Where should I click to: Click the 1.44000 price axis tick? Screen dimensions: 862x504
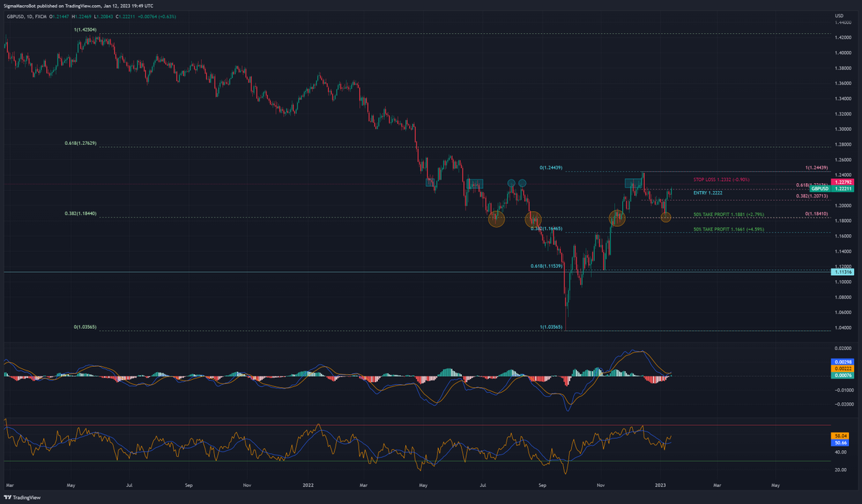tap(843, 23)
